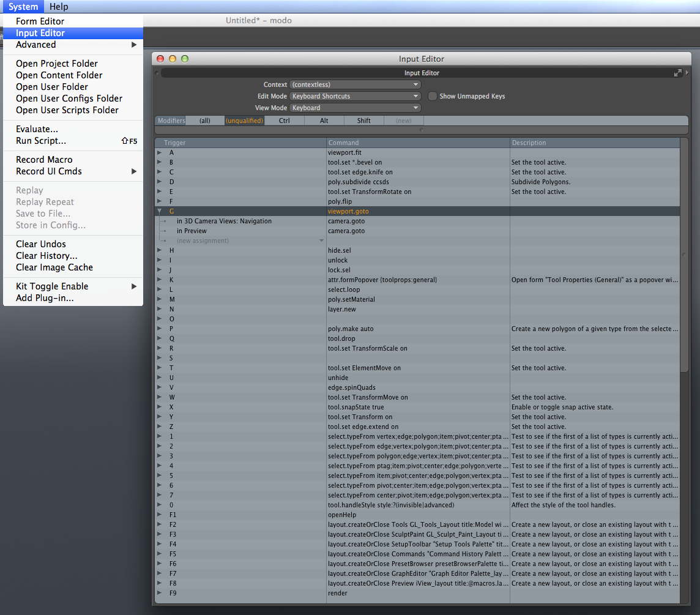Screen dimensions: 700x615
Task: Click the Trigger column header
Action: pyautogui.click(x=240, y=143)
